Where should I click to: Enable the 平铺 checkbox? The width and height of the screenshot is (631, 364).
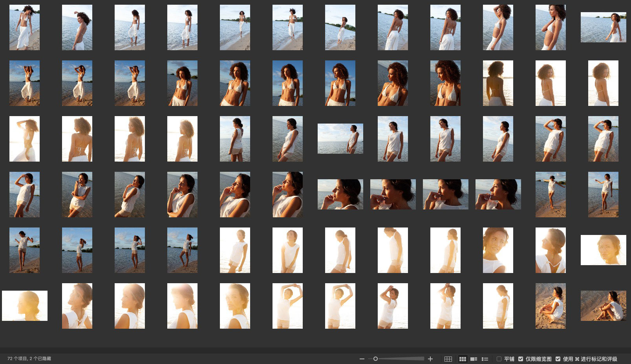(499, 359)
